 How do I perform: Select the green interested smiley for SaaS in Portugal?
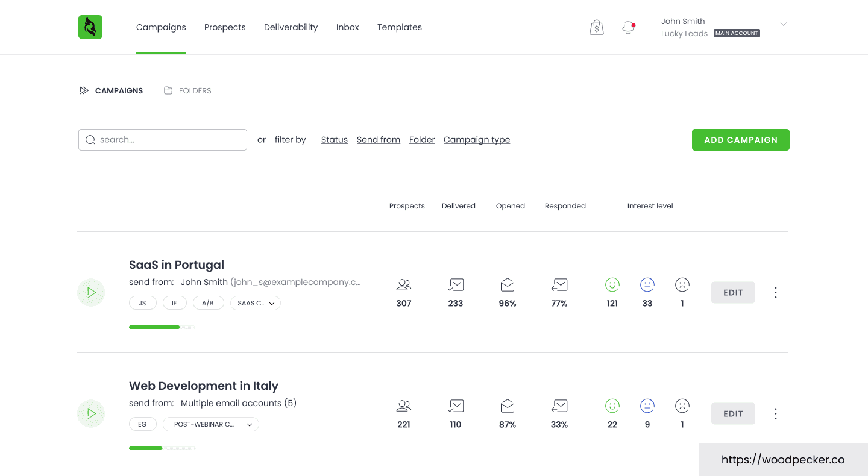tap(612, 284)
